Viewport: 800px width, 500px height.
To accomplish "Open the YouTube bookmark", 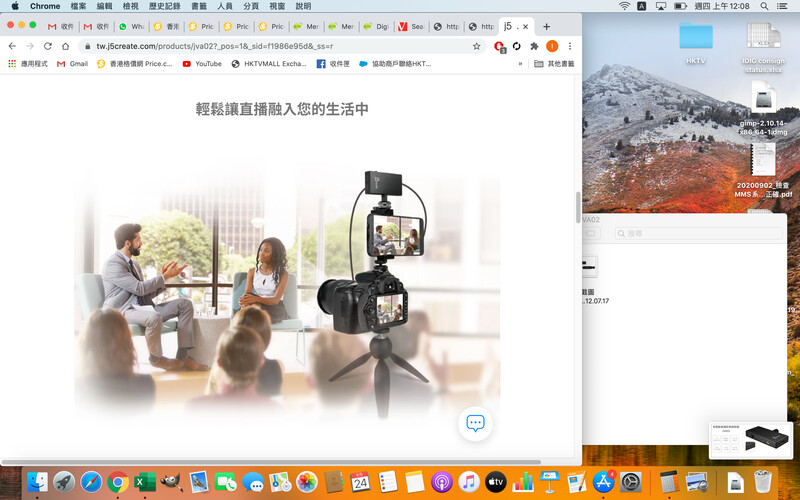I will point(202,64).
